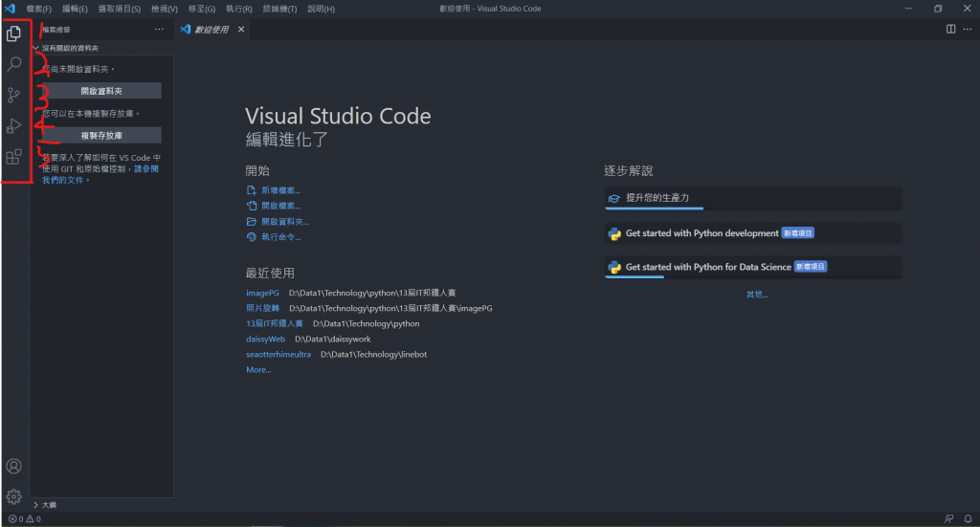
Task: Click the errors and warnings status indicator
Action: tap(24, 519)
